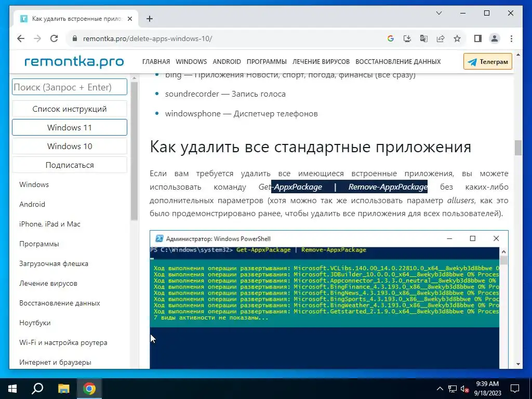This screenshot has width=532, height=399.
Task: Open the Chrome profile avatar
Action: (x=495, y=38)
